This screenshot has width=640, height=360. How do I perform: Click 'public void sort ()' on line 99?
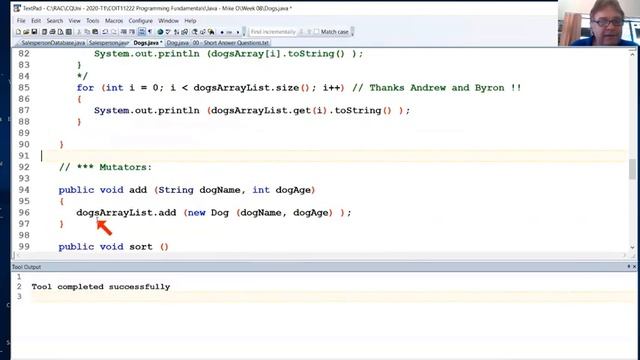point(113,247)
